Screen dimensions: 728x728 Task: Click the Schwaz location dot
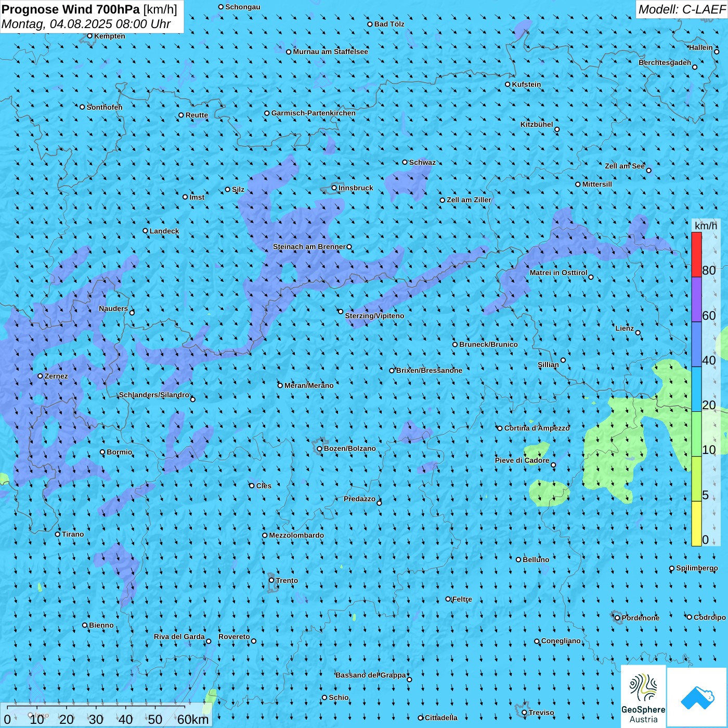(x=405, y=162)
